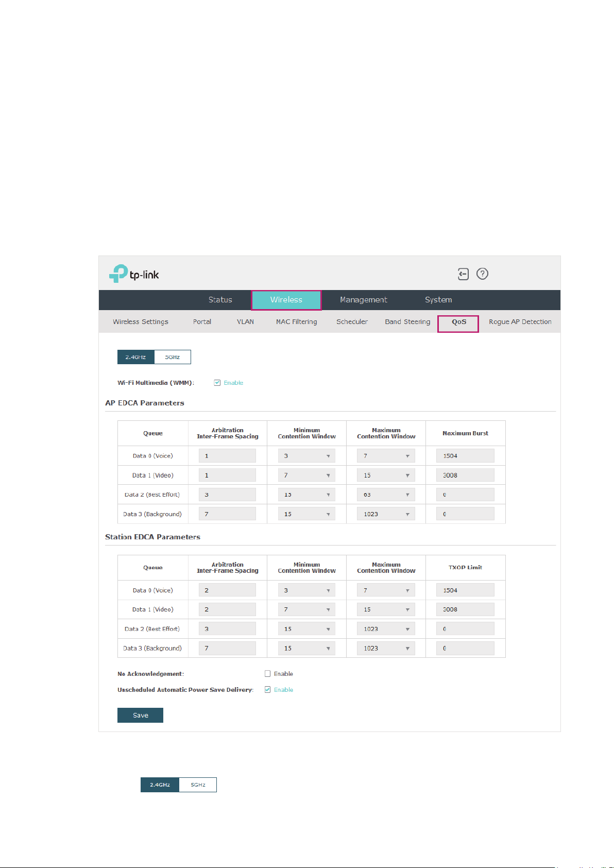Click the Save button
The width and height of the screenshot is (614, 868).
tap(140, 715)
